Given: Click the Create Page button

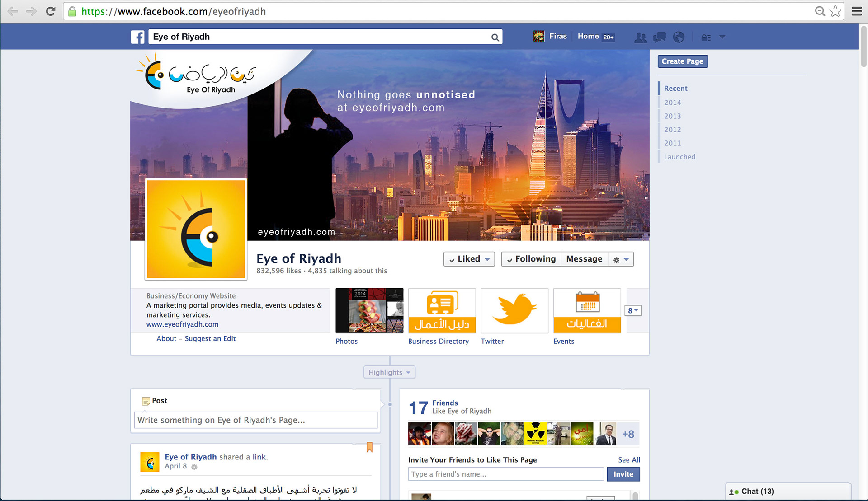Looking at the screenshot, I should 682,61.
